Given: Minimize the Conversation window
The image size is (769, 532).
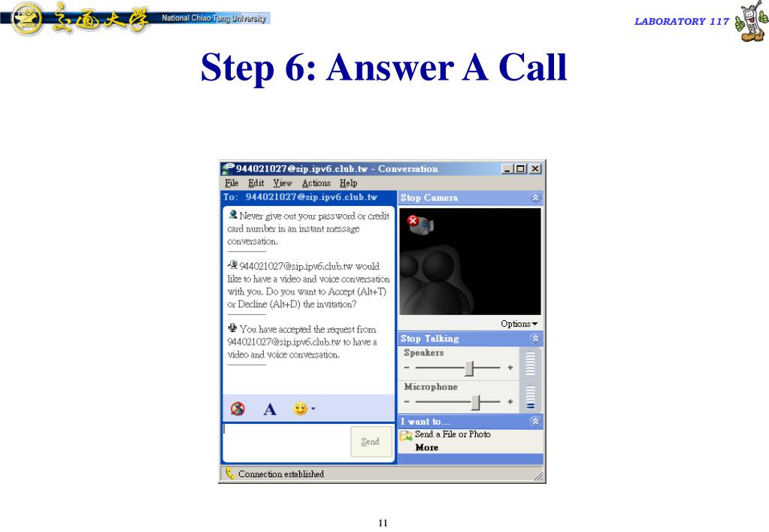Looking at the screenshot, I should tap(507, 168).
